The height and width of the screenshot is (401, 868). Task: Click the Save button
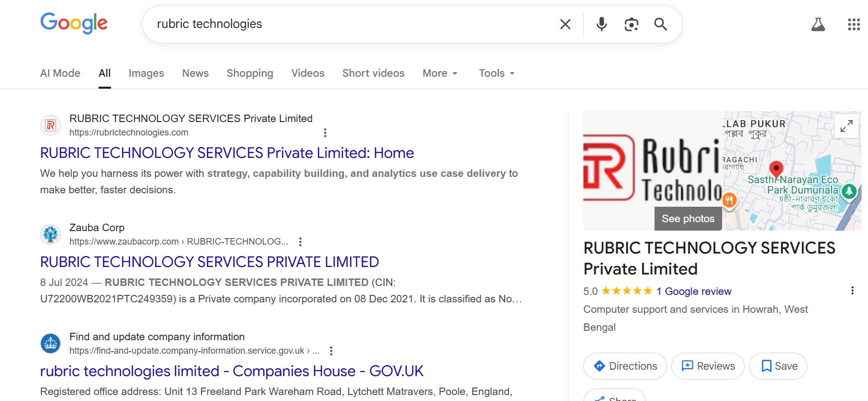tap(778, 366)
